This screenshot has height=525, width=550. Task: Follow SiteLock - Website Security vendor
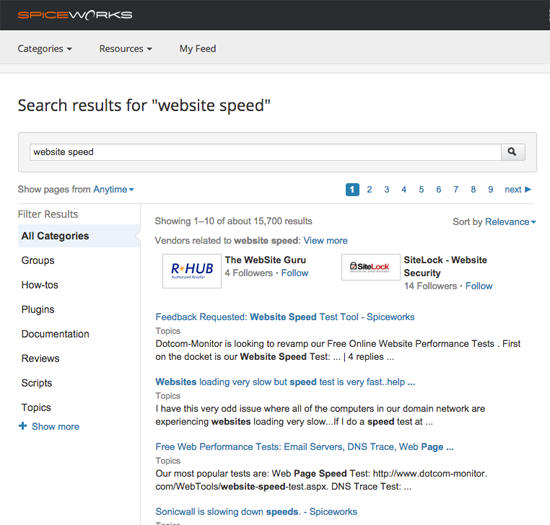point(479,286)
